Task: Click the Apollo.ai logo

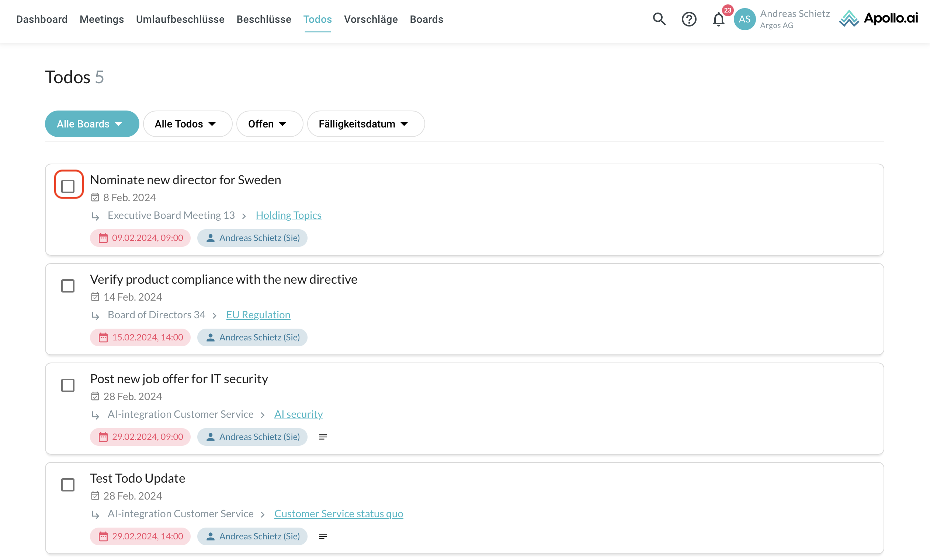Action: 879,18
